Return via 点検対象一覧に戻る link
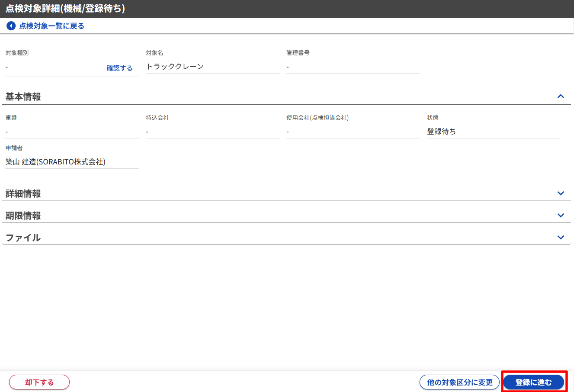 click(x=51, y=26)
